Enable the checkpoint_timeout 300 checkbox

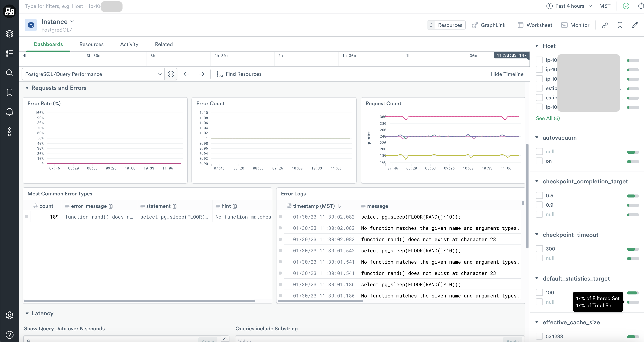point(539,249)
